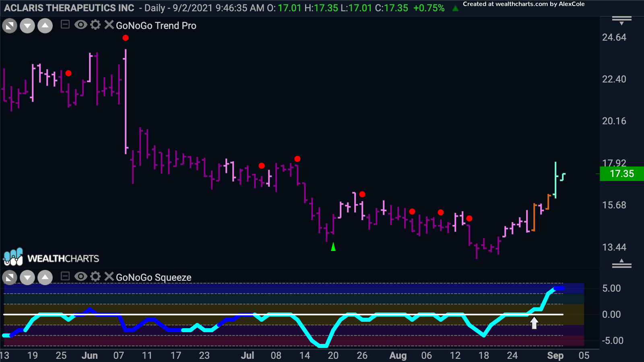
Task: Click the 24.64 price axis label
Action: (614, 37)
